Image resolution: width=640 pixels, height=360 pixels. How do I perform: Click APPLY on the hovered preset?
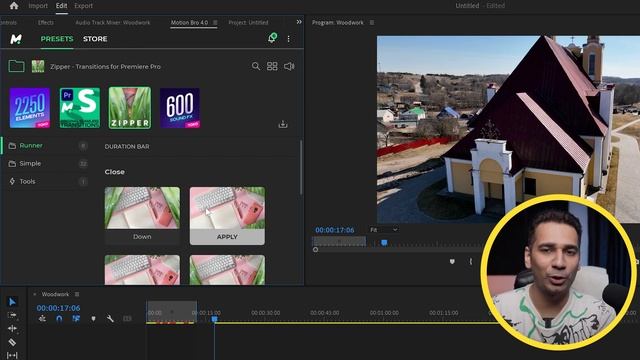click(227, 237)
